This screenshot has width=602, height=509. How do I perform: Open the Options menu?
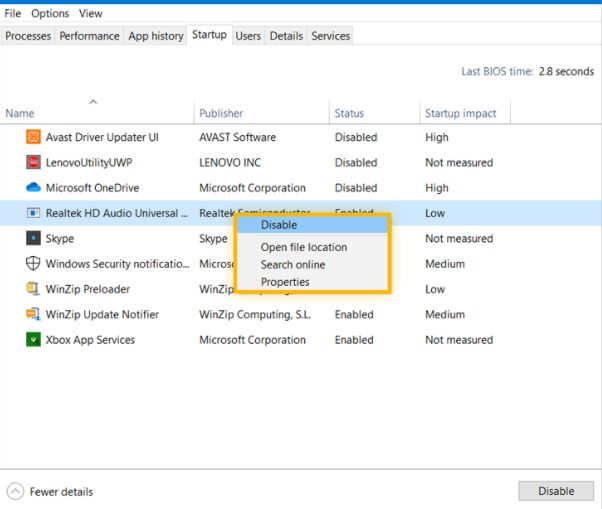pyautogui.click(x=50, y=13)
